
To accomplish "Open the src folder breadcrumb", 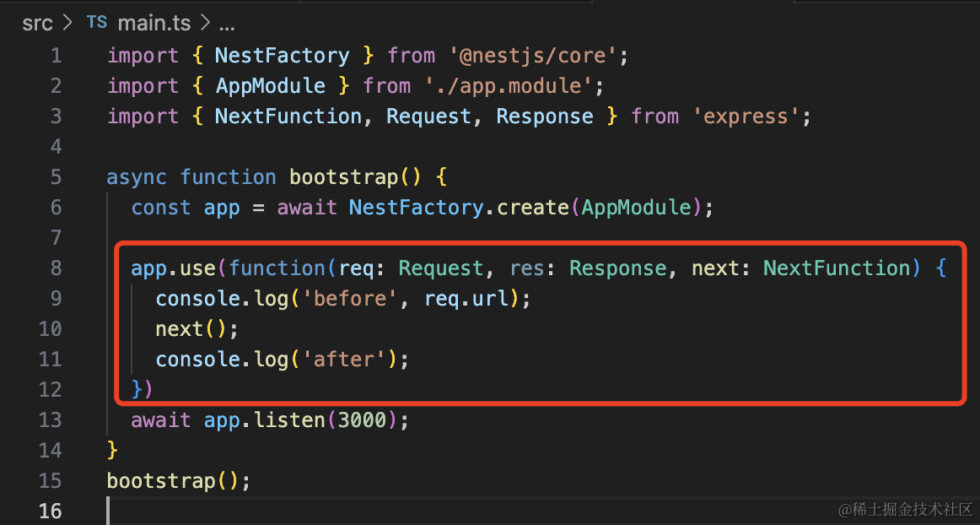I will [37, 23].
